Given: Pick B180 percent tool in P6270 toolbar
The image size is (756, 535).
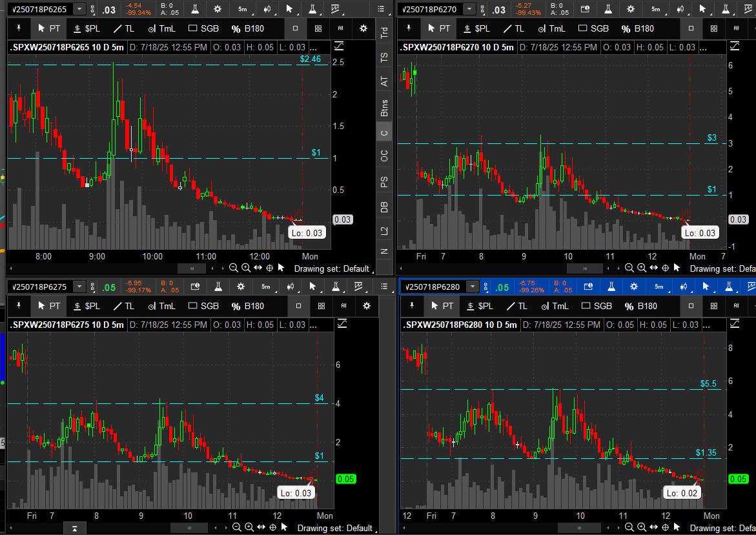Looking at the screenshot, I should point(637,28).
